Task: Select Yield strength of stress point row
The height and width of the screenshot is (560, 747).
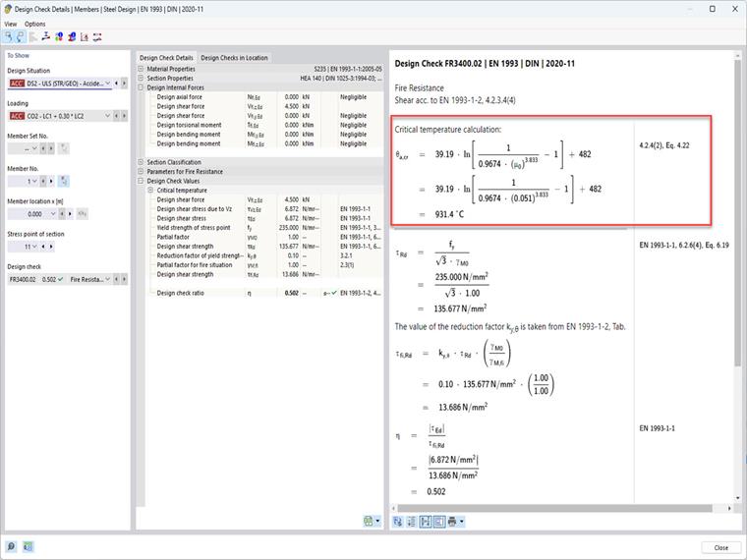Action: [264, 228]
